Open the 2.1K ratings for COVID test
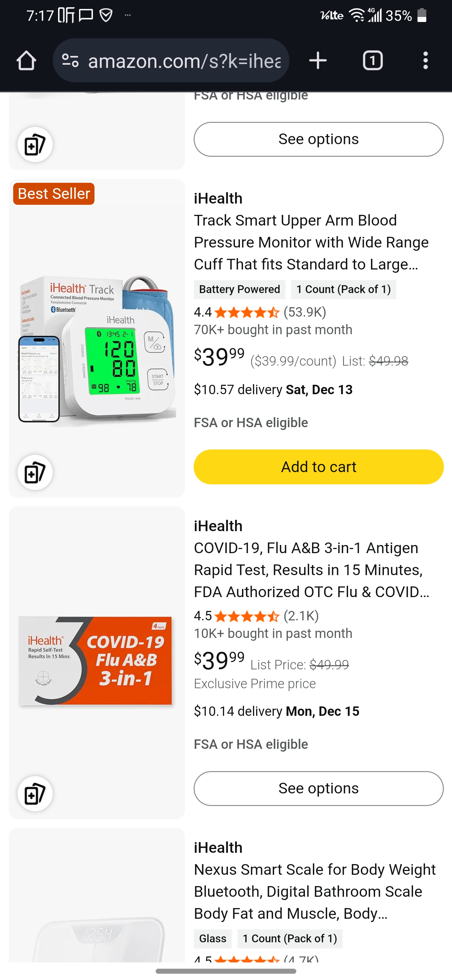Viewport: 452px width, 980px height. pyautogui.click(x=301, y=616)
